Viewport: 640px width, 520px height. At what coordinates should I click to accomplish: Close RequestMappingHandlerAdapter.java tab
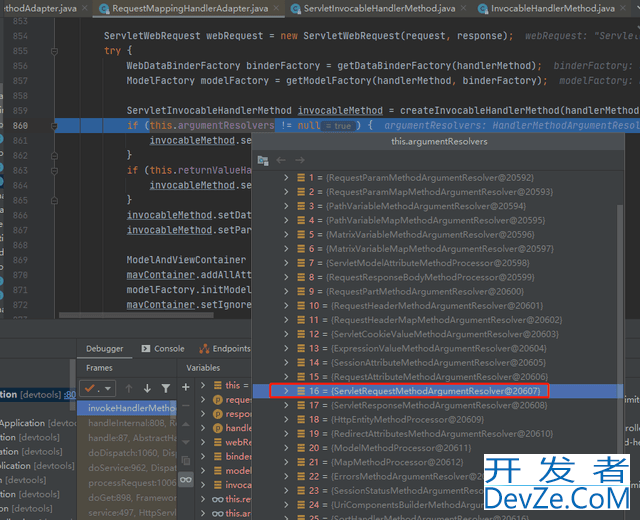point(276,8)
